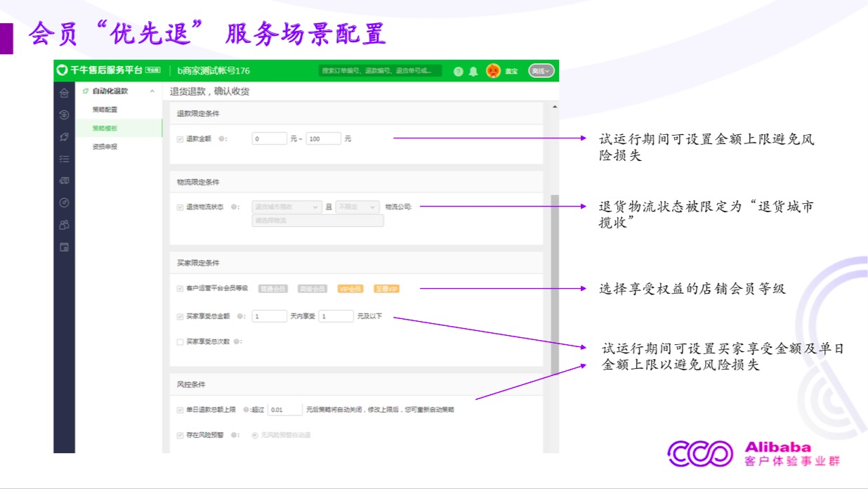Open the 离线 status dropdown in the header
The width and height of the screenshot is (868, 489).
pyautogui.click(x=541, y=71)
